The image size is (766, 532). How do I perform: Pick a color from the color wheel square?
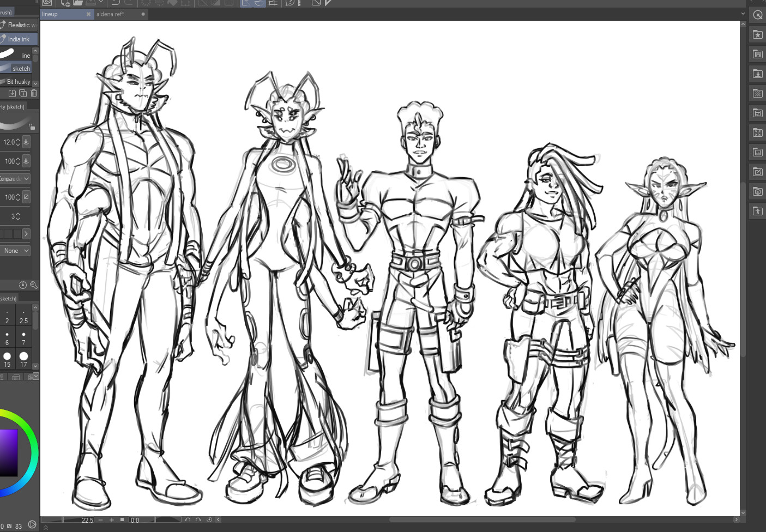click(9, 452)
